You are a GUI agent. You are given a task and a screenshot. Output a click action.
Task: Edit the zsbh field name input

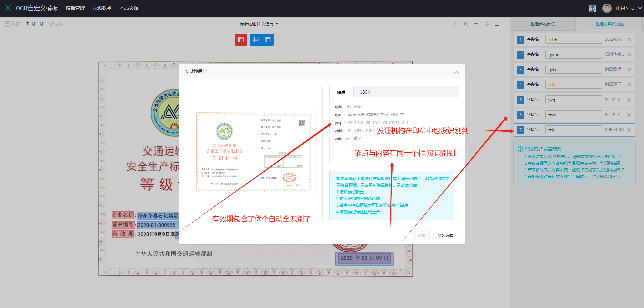(x=574, y=39)
